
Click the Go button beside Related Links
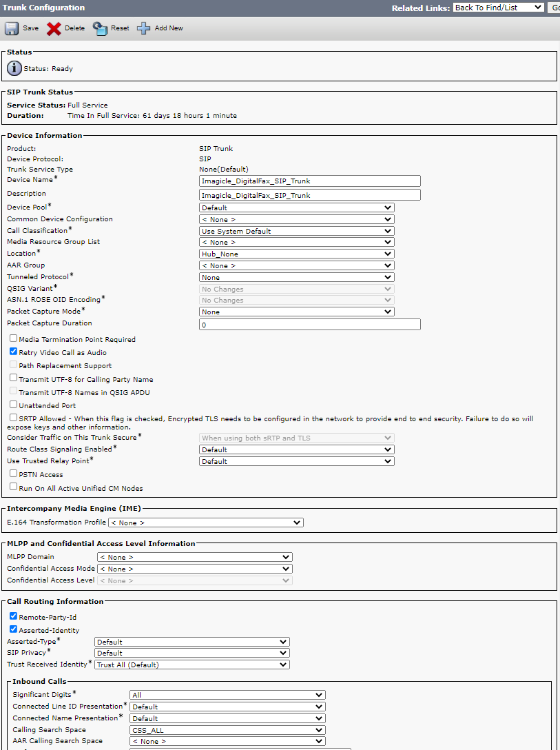[x=554, y=8]
